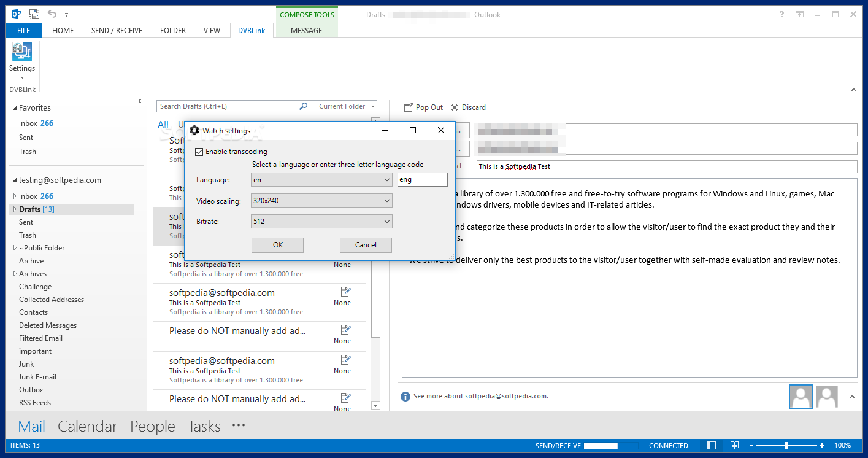Image resolution: width=868 pixels, height=458 pixels.
Task: Click the Subject field 'This is a Softpedia Test'
Action: click(x=667, y=166)
